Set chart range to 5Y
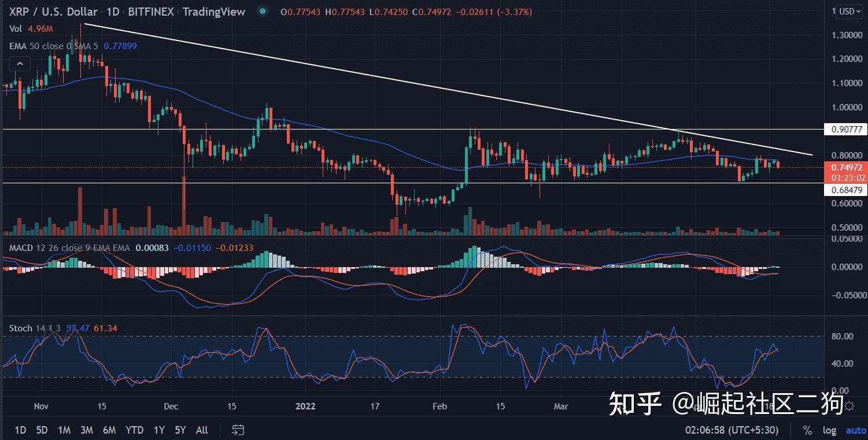The height and width of the screenshot is (440, 868). point(180,430)
